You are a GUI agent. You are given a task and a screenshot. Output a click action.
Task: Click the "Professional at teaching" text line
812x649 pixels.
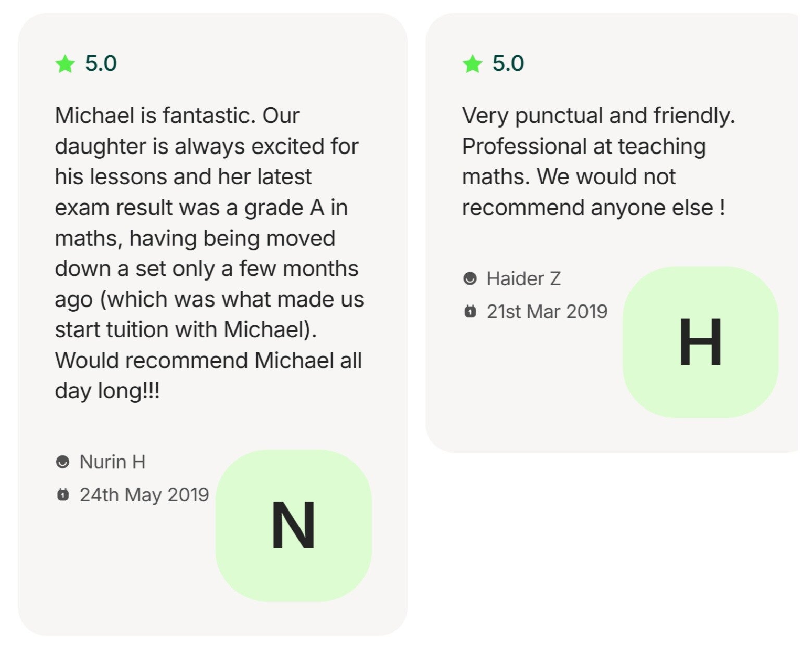(584, 146)
